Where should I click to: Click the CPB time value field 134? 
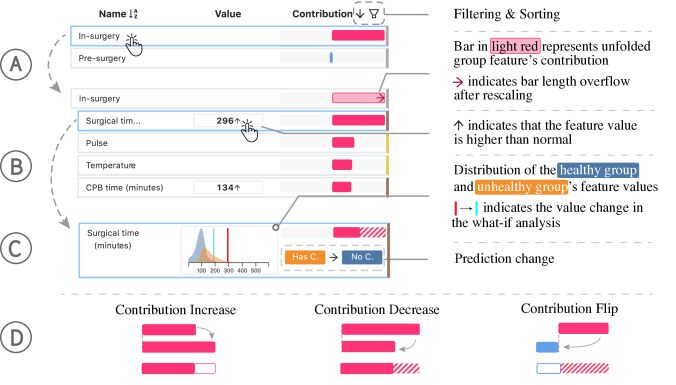(x=228, y=188)
